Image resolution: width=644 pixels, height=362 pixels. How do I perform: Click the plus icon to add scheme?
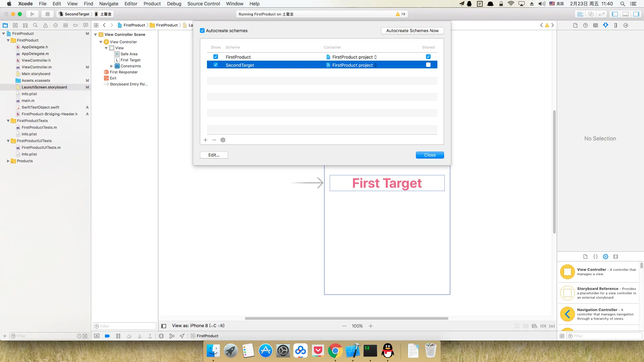click(x=205, y=140)
